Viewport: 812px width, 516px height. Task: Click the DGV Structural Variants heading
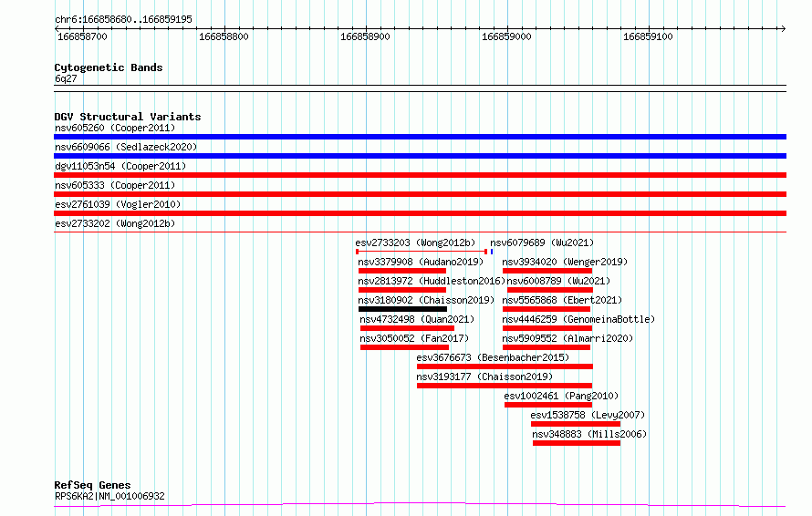[x=128, y=117]
